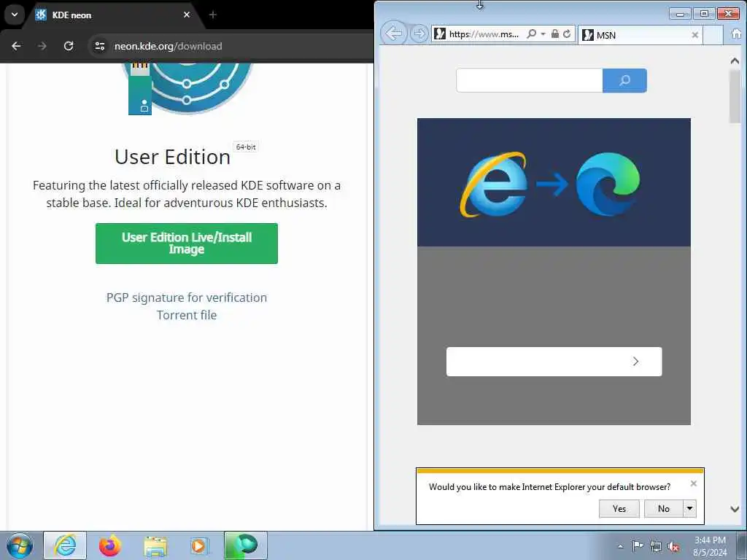Click the MSN page search box
Screen dimensions: 747x560
(x=530, y=80)
